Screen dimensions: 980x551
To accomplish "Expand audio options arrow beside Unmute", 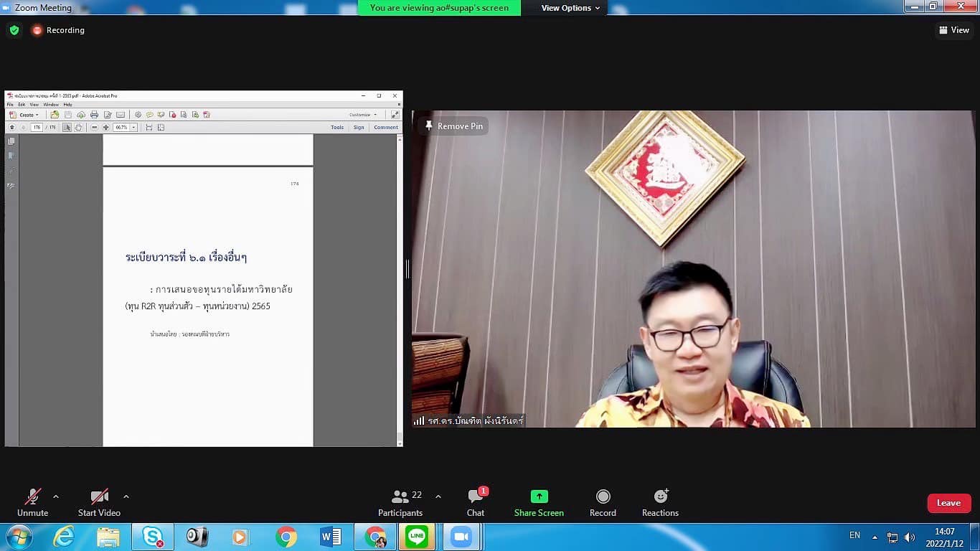I will tap(56, 496).
